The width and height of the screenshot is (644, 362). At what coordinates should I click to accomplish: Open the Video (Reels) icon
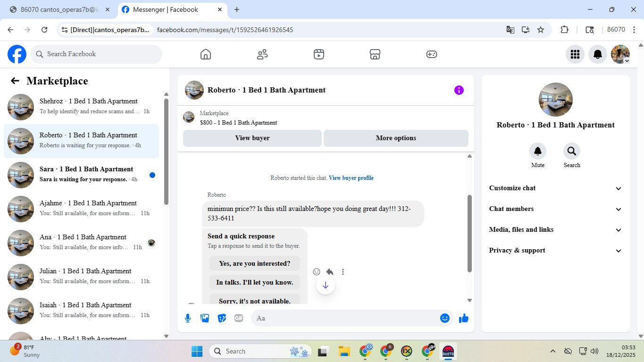click(319, 54)
